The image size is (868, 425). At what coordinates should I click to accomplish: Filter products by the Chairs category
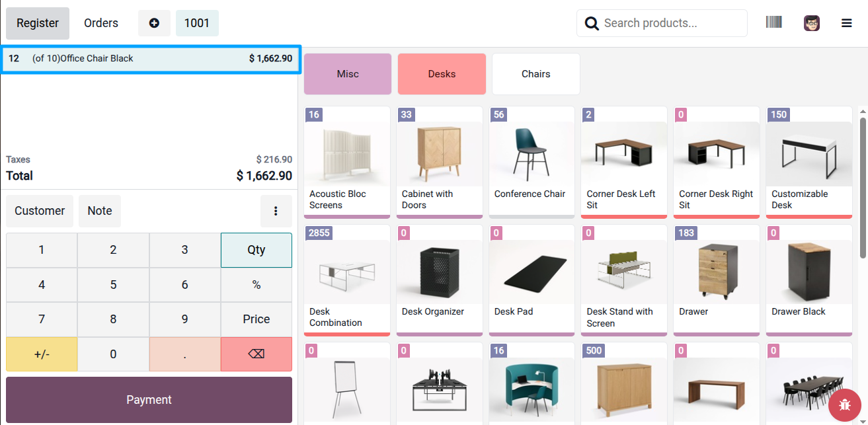(x=535, y=73)
